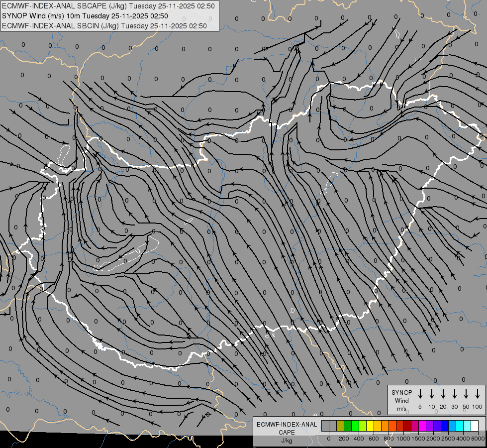487x448 pixels.
Task: Select the dark red CAPE legend swatch
Action: (408, 426)
